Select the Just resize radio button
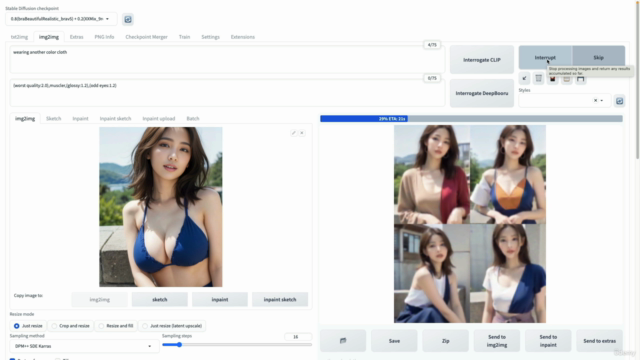Screen dimensions: 640x360 (x=17, y=326)
